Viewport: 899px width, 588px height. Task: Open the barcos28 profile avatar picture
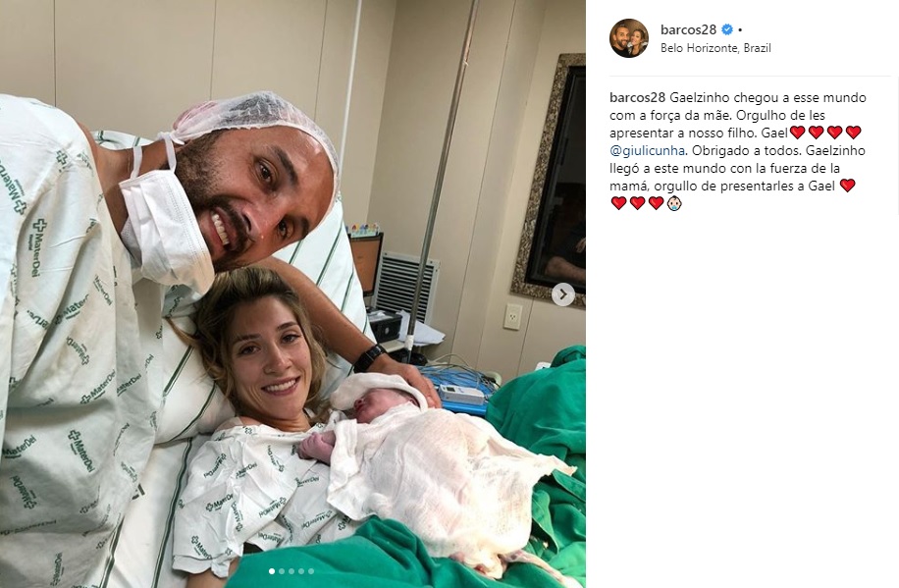pos(629,38)
